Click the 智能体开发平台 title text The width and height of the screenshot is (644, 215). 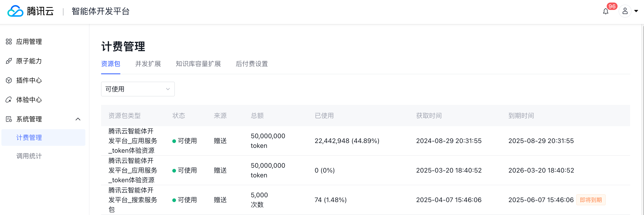[101, 11]
